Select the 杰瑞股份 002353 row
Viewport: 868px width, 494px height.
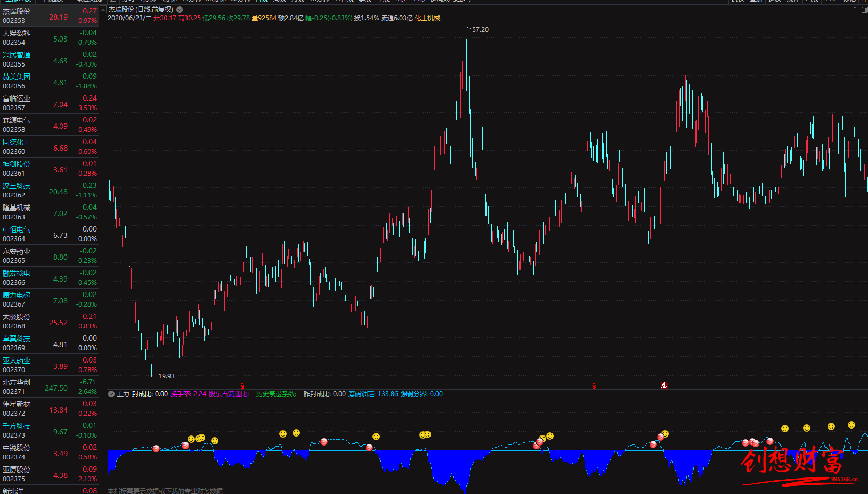[x=50, y=16]
